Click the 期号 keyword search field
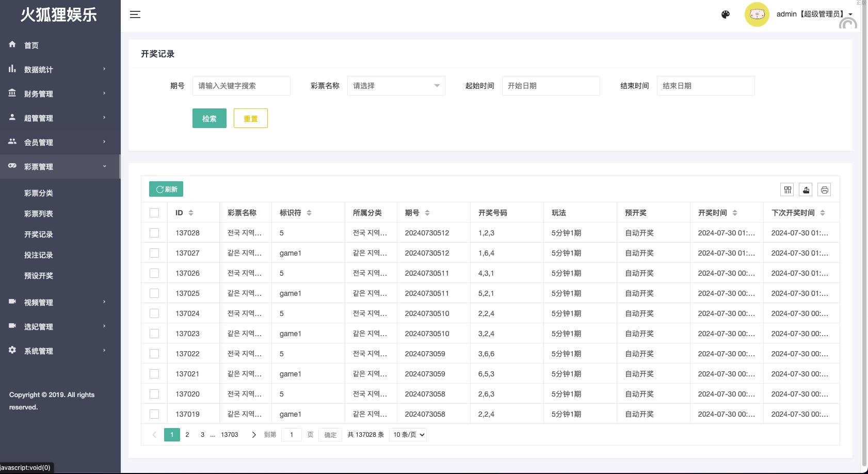 241,86
